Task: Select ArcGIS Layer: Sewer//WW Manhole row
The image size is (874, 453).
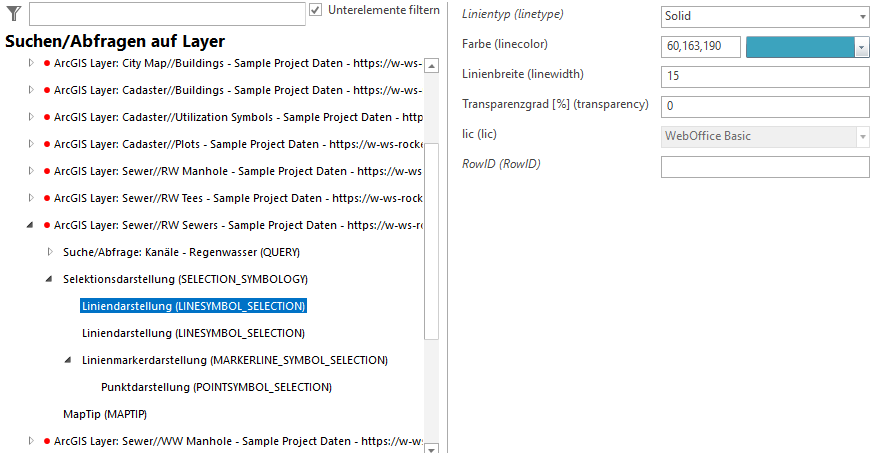Action: [238, 441]
